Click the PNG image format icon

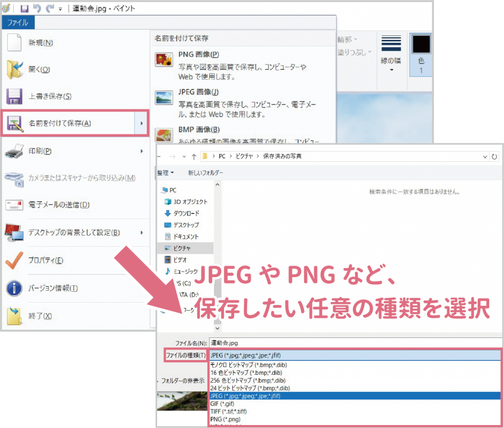coord(163,60)
